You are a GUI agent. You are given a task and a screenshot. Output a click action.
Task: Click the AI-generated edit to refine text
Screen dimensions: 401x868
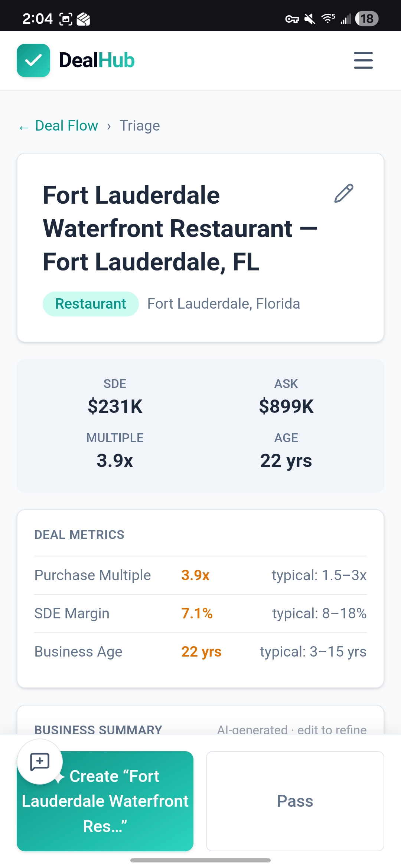[292, 729]
